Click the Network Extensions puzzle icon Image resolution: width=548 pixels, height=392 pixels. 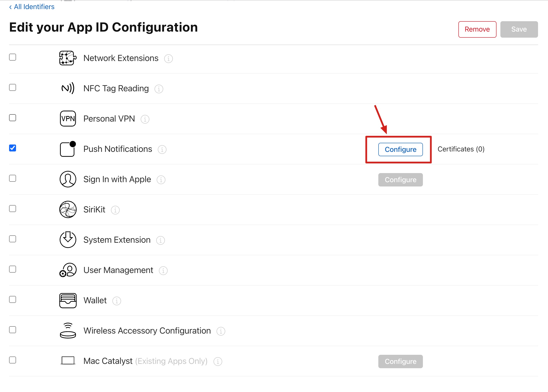68,58
